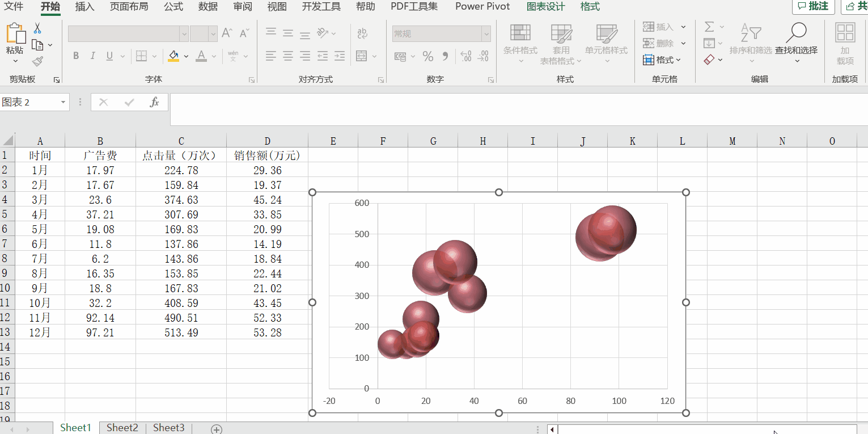Click the AutoSum sigma icon
The width and height of the screenshot is (868, 434).
(709, 27)
